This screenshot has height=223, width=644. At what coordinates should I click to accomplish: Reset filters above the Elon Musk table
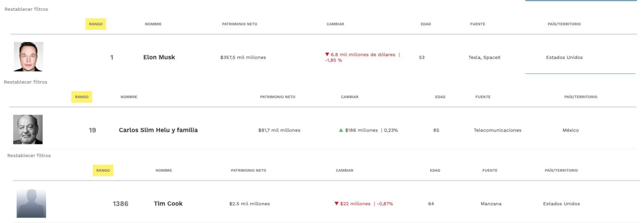26,9
